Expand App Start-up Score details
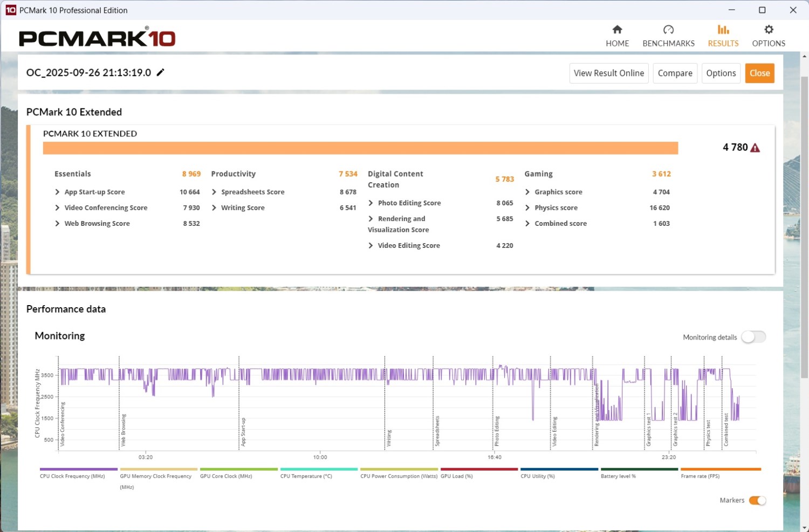Screen dimensions: 809x532 click(58, 192)
